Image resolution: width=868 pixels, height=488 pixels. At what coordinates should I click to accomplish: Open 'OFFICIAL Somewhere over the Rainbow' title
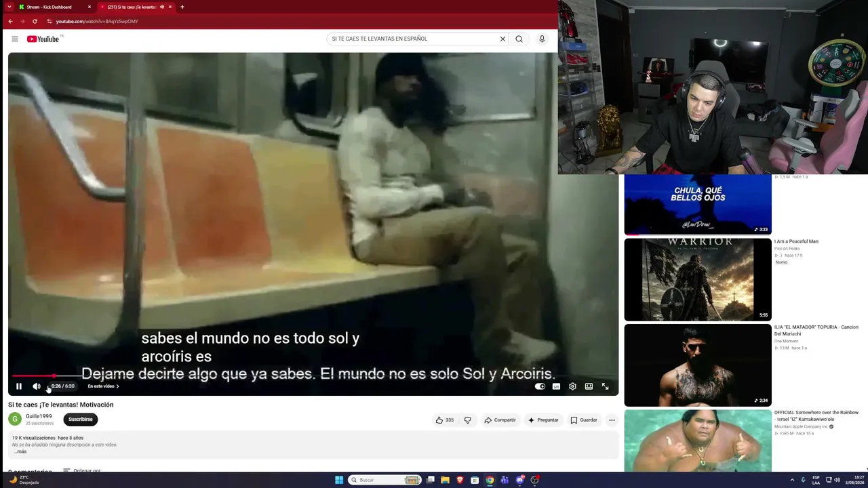[x=816, y=415]
